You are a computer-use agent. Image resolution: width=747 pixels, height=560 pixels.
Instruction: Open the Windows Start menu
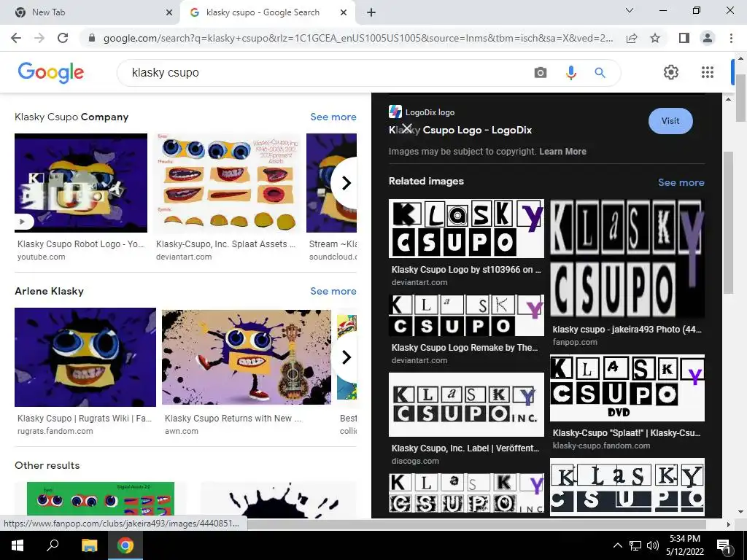point(18,545)
